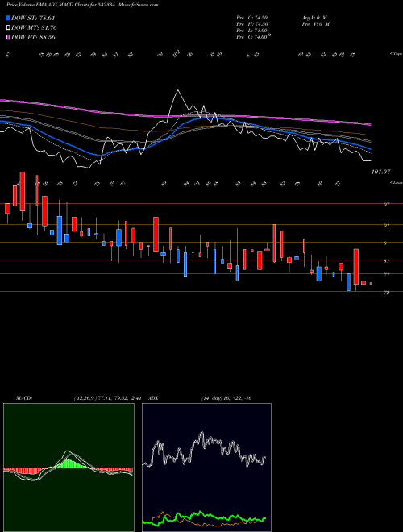The width and height of the screenshot is (403, 532).
Task: Click the 'Pre O: 74.50' open value
Action: 252,18
